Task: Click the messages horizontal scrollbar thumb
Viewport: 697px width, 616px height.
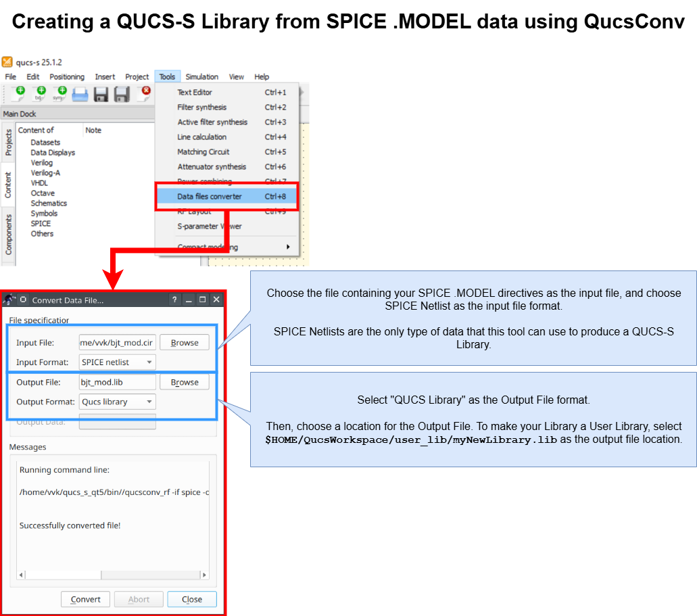Action: pyautogui.click(x=63, y=575)
